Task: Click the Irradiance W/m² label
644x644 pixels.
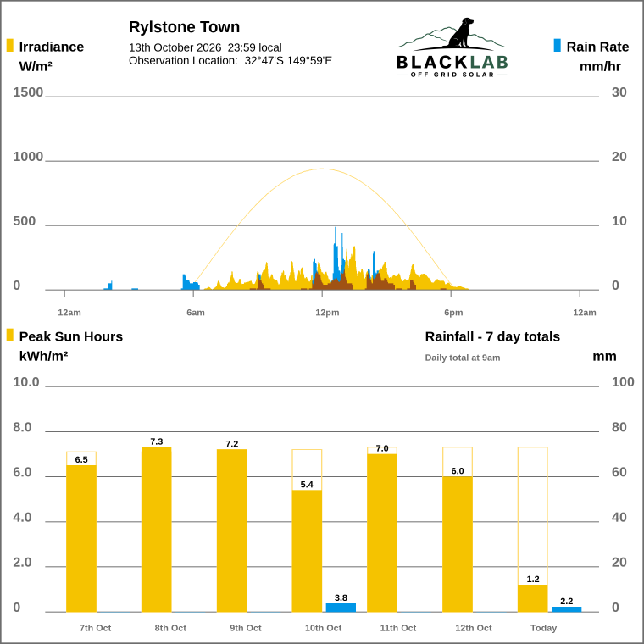Action: 51,56
